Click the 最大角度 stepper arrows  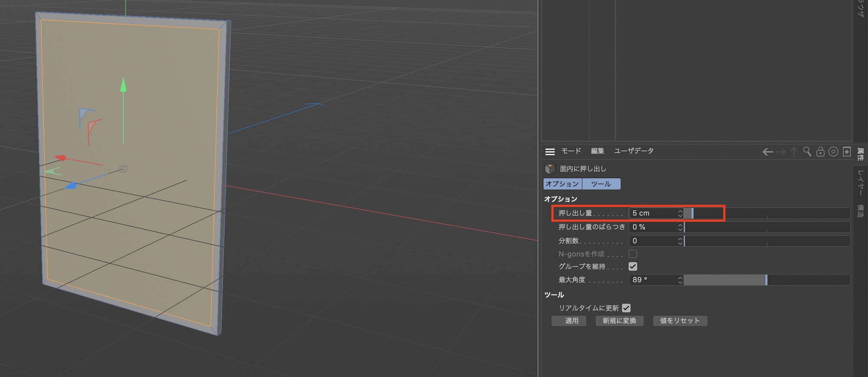coord(680,280)
